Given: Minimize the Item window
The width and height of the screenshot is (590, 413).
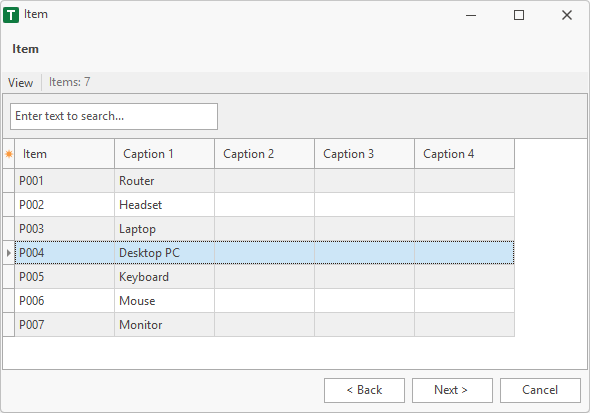Looking at the screenshot, I should point(471,15).
